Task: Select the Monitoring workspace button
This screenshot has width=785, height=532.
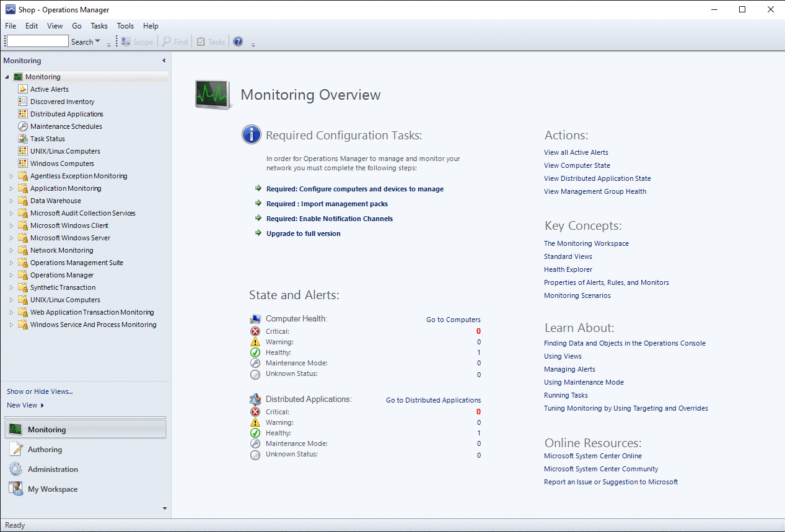Action: [x=86, y=430]
